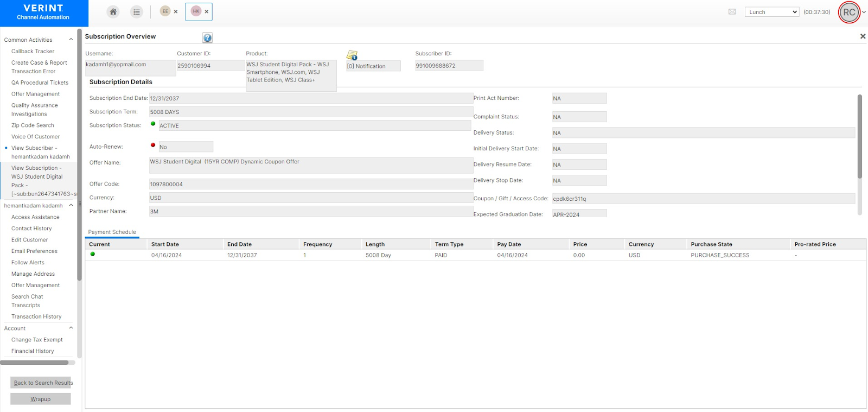The width and height of the screenshot is (868, 412).
Task: Expand the user menu chevron beside RC
Action: (x=864, y=12)
